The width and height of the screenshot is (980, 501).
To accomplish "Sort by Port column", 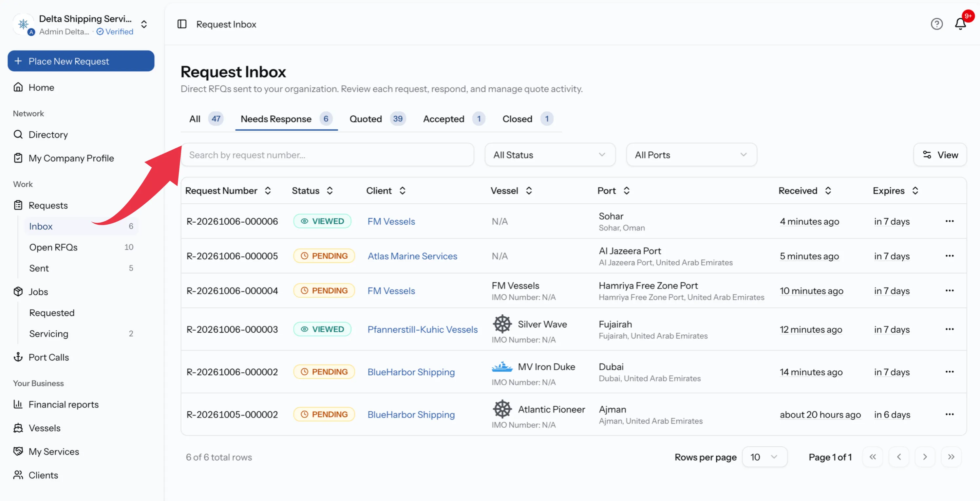I will [613, 191].
